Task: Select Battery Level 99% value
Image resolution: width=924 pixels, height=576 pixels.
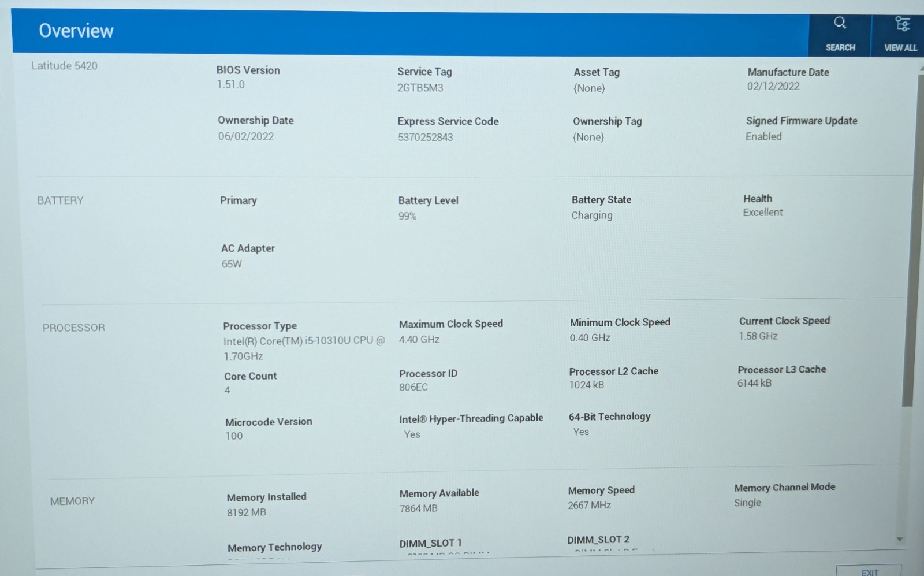Action: coord(407,216)
